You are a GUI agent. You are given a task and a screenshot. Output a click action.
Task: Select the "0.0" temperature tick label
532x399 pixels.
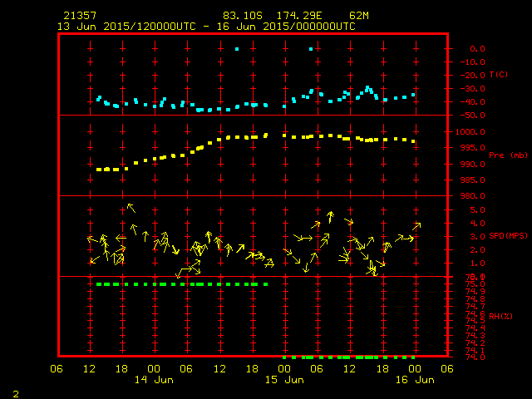click(x=477, y=48)
